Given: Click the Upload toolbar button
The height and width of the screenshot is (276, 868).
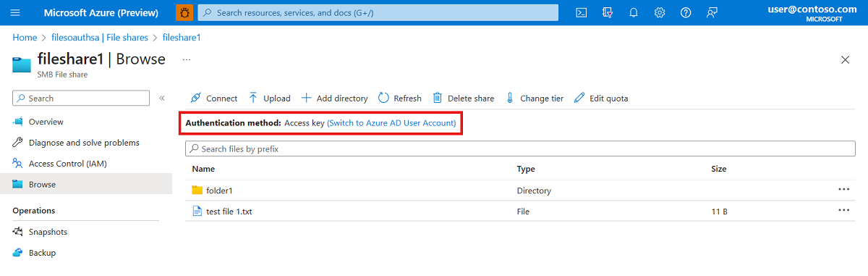Looking at the screenshot, I should (x=269, y=99).
